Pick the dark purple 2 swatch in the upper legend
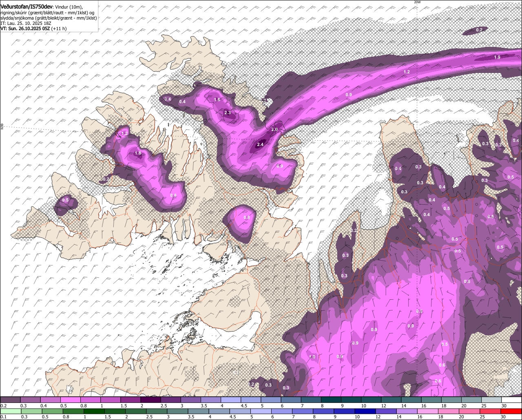The width and height of the screenshot is (522, 420). pyautogui.click(x=151, y=400)
